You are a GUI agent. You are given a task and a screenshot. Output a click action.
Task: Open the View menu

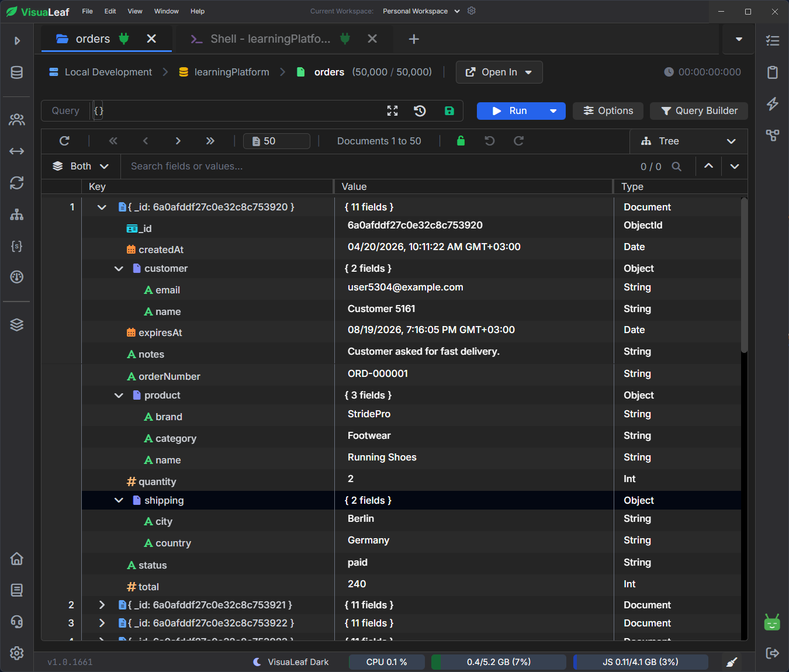point(135,11)
